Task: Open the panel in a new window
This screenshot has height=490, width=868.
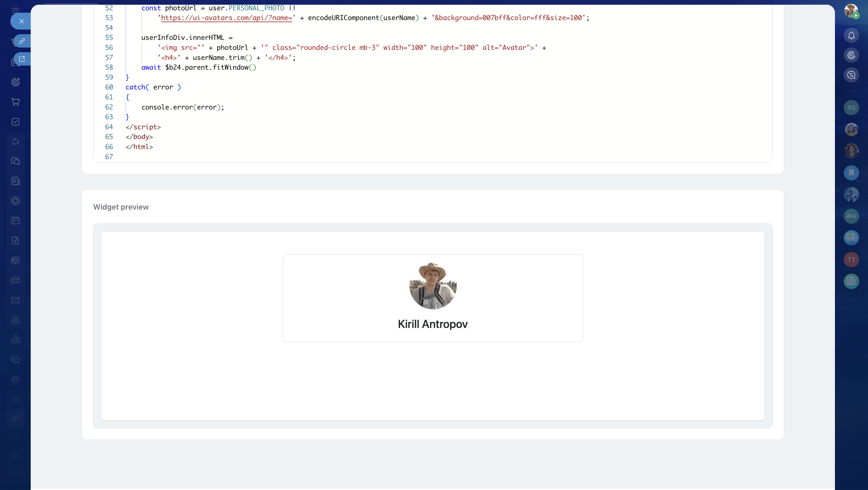Action: coord(22,59)
